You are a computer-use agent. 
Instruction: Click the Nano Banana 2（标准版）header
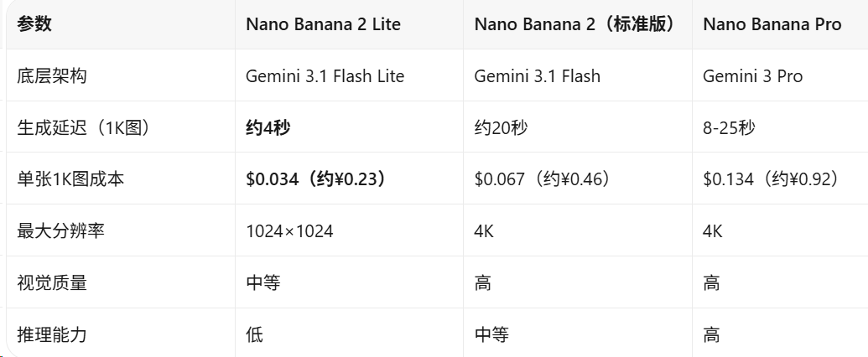(577, 24)
